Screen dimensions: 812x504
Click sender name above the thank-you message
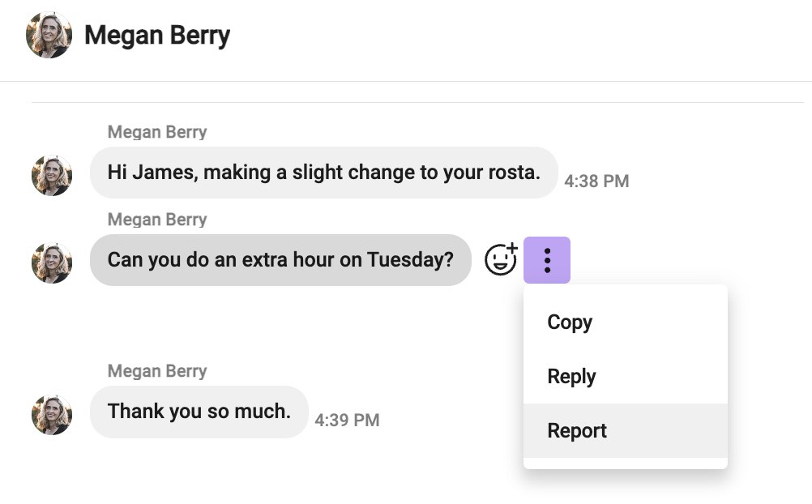tap(157, 371)
